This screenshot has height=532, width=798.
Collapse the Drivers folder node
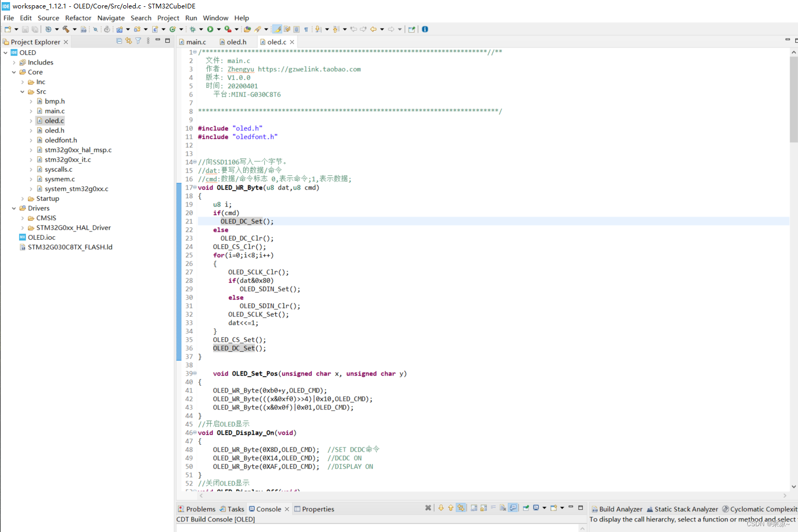click(x=14, y=208)
